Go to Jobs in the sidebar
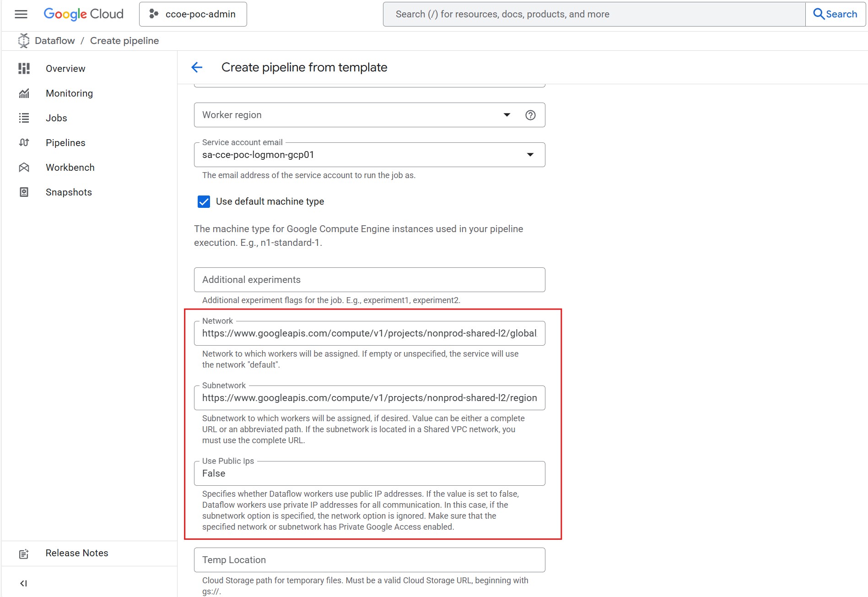Screen dimensions: 868x597 point(56,118)
